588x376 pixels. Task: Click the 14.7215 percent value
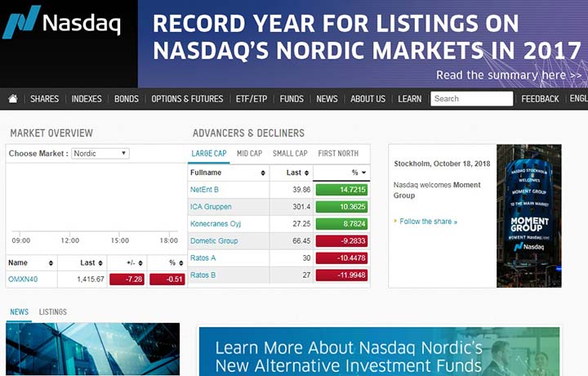[341, 190]
